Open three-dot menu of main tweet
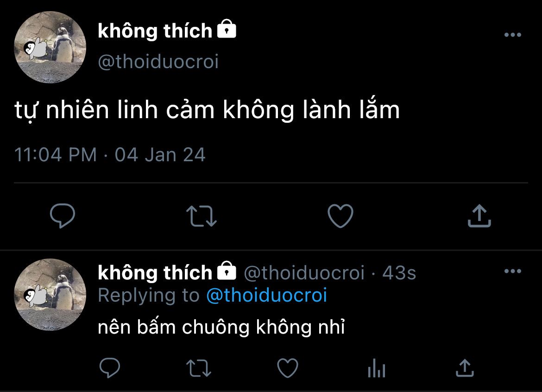Viewport: 542px width, 392px height. (513, 35)
